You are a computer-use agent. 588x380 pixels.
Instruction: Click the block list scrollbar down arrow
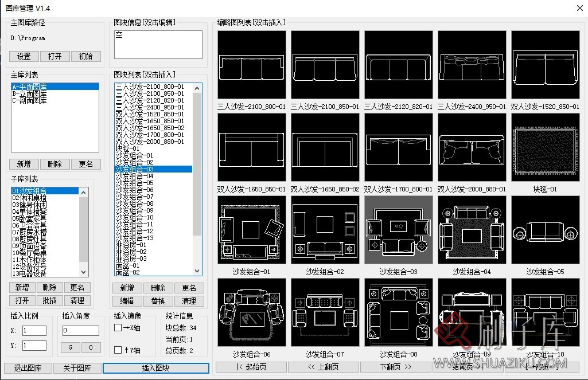197,270
